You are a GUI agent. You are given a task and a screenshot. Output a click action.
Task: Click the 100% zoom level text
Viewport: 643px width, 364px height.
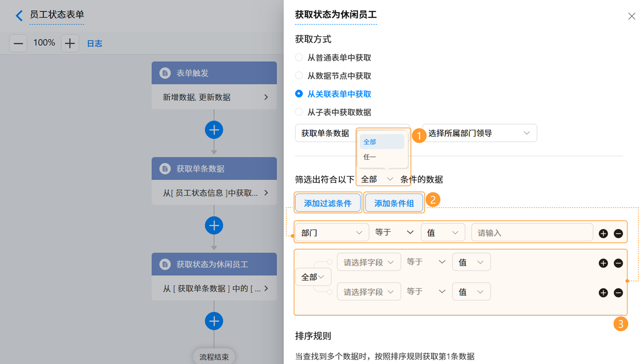click(x=44, y=43)
